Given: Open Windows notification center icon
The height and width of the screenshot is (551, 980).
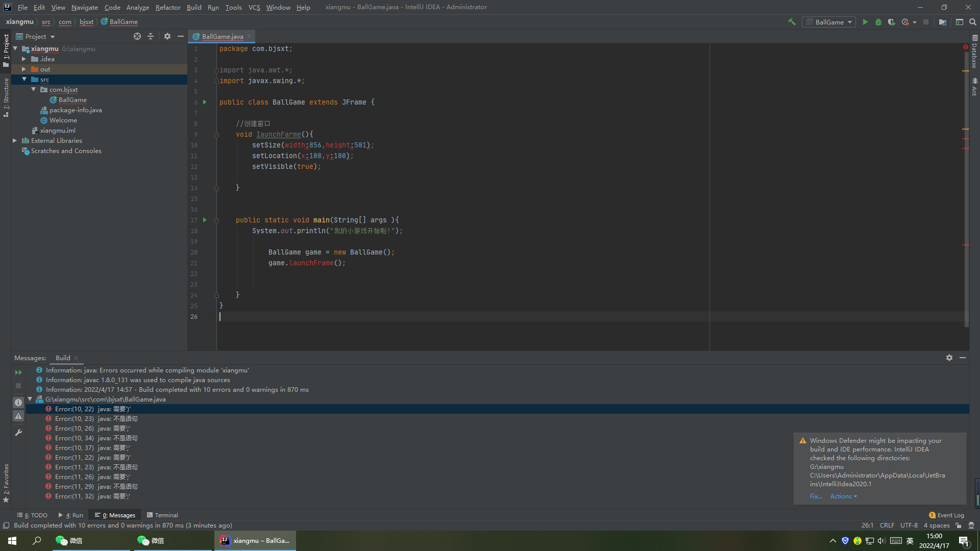Looking at the screenshot, I should 964,541.
